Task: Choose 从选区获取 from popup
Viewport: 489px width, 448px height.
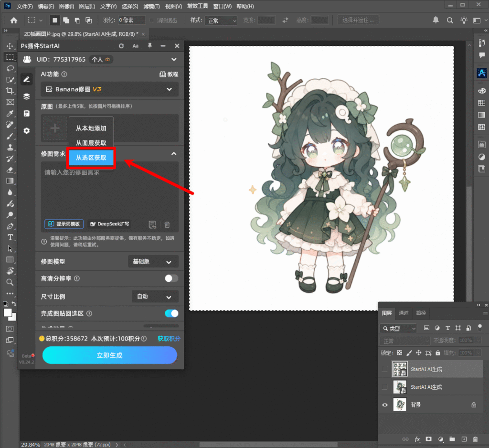Action: 91,158
